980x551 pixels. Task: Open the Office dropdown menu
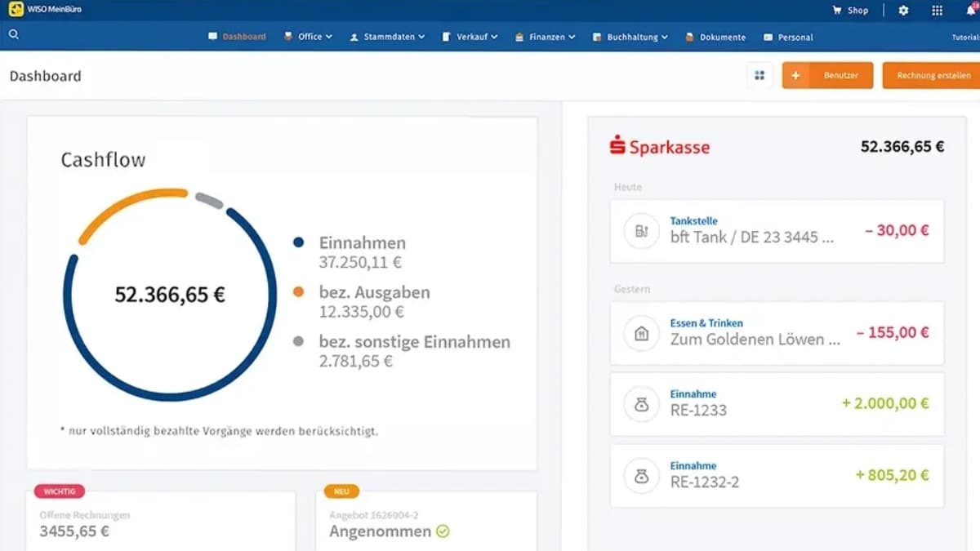309,37
